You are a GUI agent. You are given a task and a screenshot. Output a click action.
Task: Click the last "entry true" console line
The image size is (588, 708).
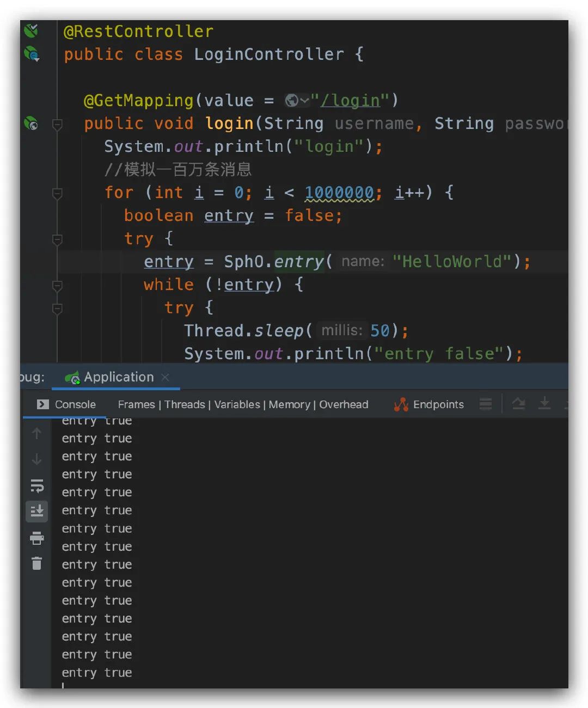coord(97,673)
